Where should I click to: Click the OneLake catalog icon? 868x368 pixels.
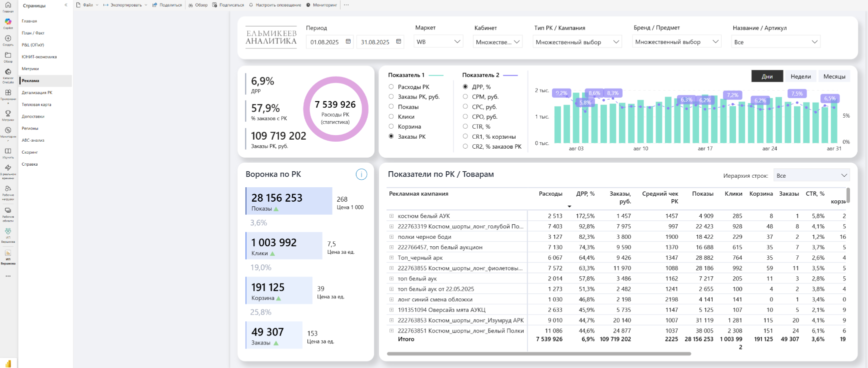[x=8, y=73]
